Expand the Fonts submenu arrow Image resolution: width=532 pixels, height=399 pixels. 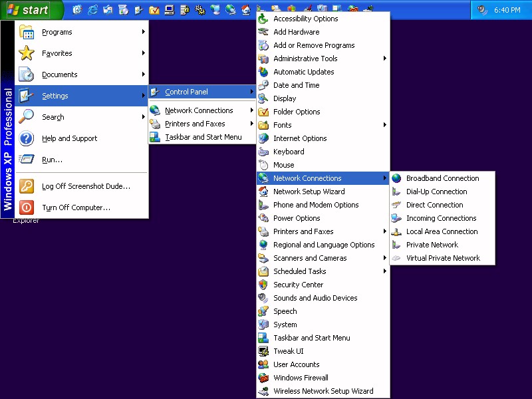(x=385, y=125)
